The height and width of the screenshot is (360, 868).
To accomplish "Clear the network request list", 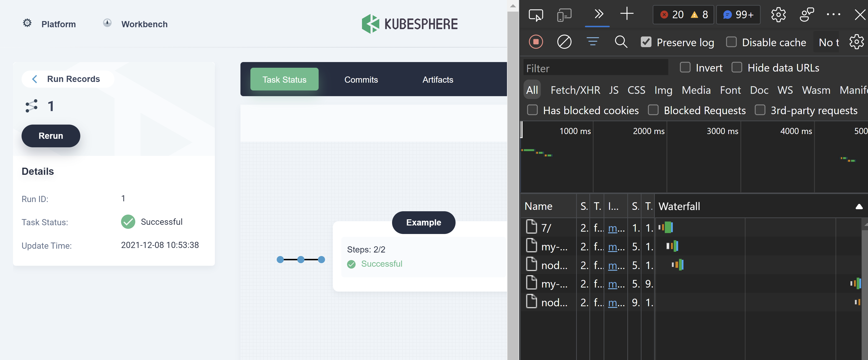I will 564,42.
